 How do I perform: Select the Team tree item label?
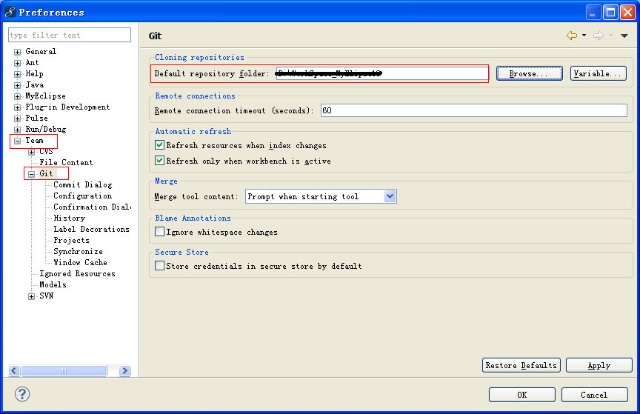coord(34,140)
